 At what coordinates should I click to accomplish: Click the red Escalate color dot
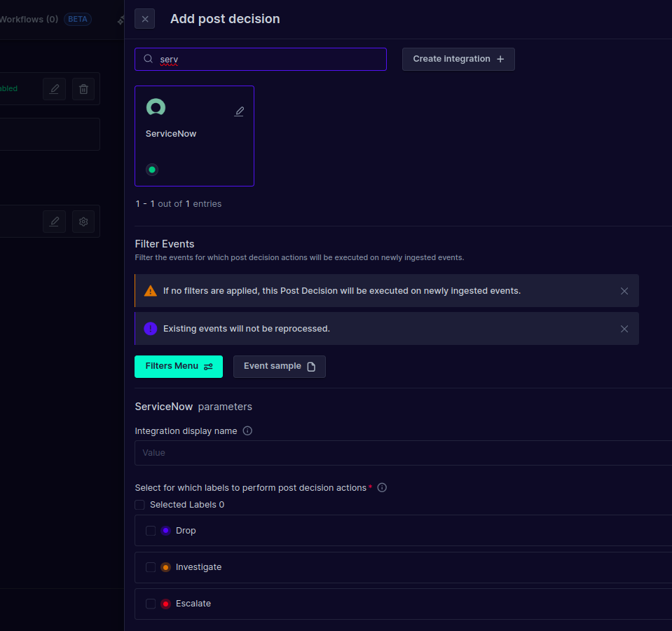[x=165, y=604]
